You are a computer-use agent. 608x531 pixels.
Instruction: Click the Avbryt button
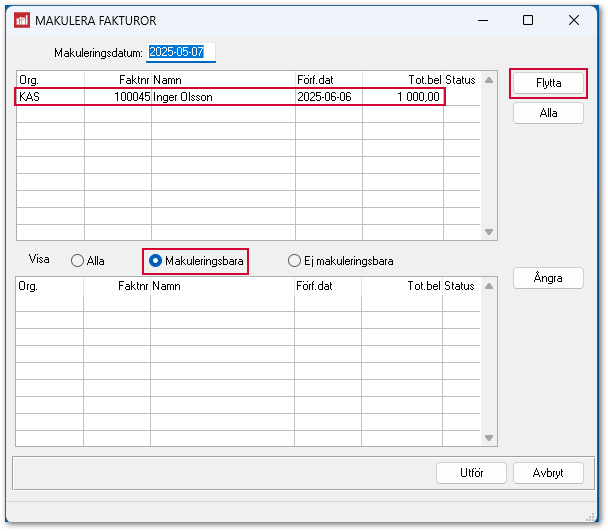pyautogui.click(x=548, y=473)
